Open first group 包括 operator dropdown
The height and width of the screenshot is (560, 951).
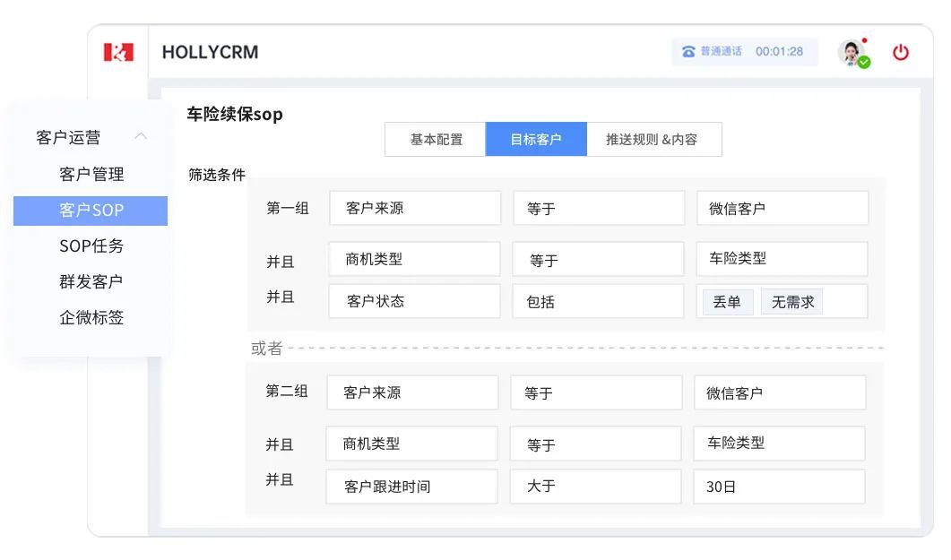point(598,302)
